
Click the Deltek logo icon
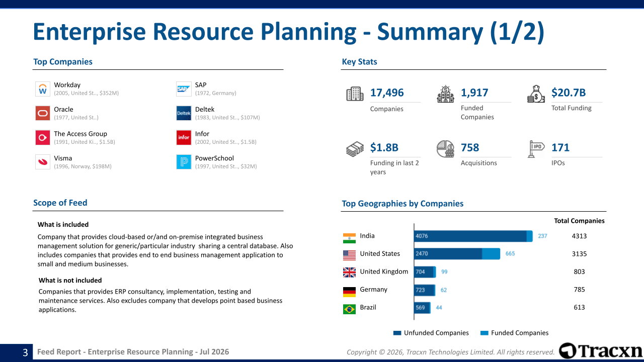pyautogui.click(x=184, y=113)
